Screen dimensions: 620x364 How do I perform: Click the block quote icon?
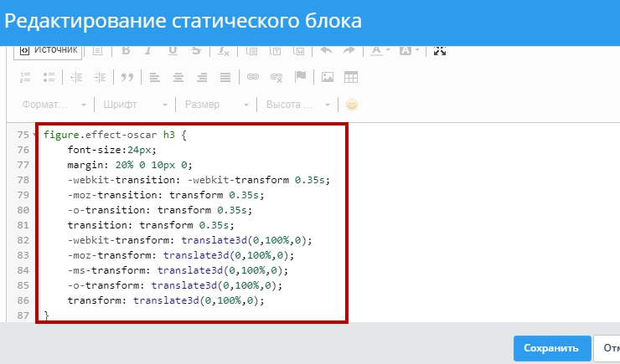tap(127, 77)
